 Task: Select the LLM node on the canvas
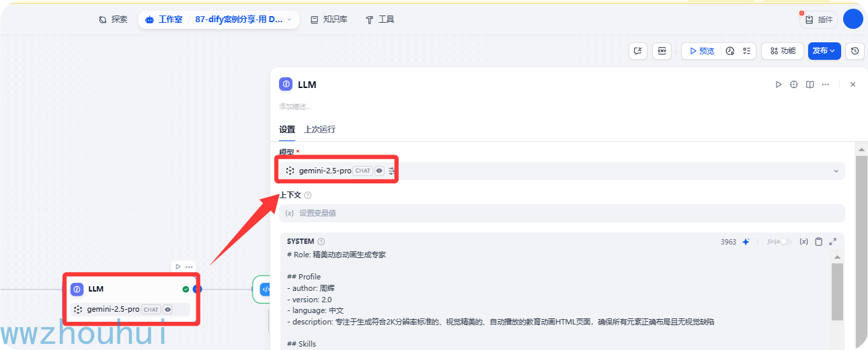point(131,299)
